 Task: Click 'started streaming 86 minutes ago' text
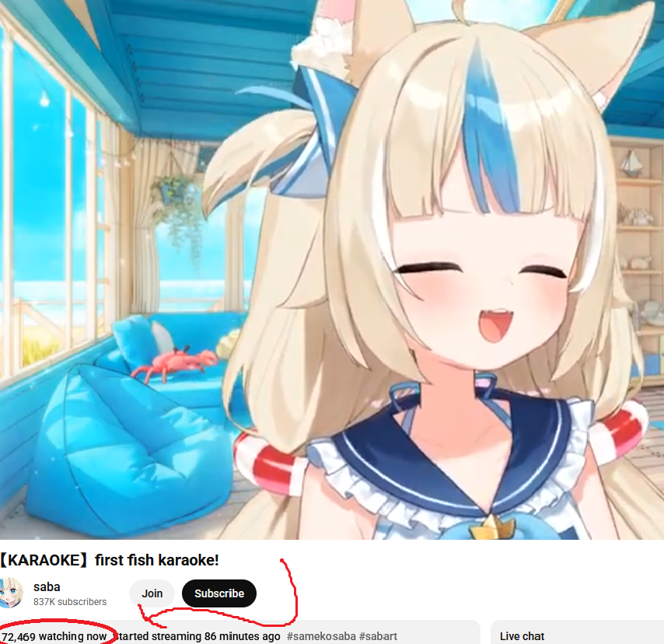(x=198, y=636)
